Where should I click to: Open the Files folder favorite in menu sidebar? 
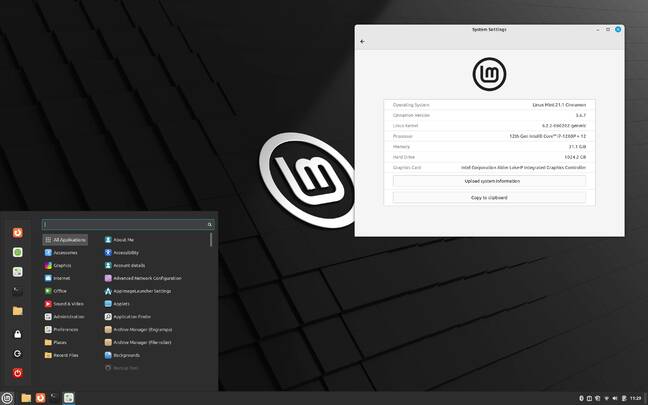[17, 311]
